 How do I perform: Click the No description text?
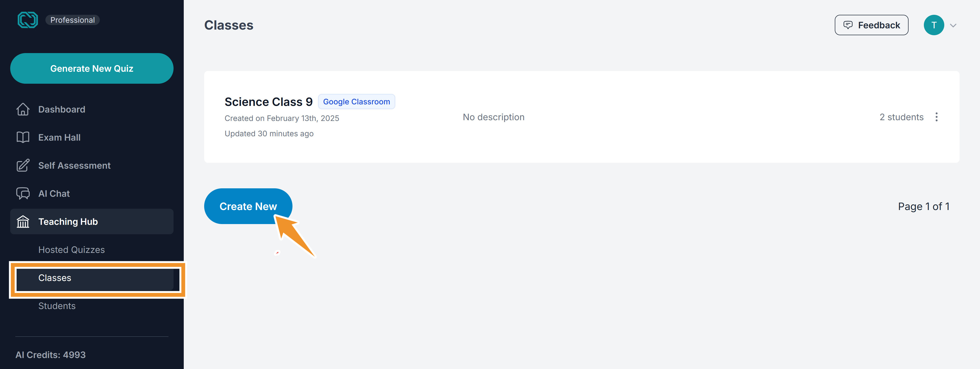(493, 117)
